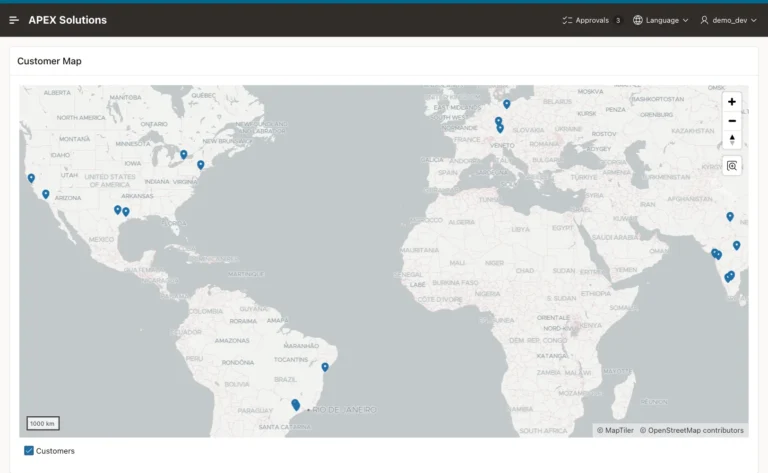Click the user avatar icon
The height and width of the screenshot is (473, 768).
pyautogui.click(x=704, y=20)
